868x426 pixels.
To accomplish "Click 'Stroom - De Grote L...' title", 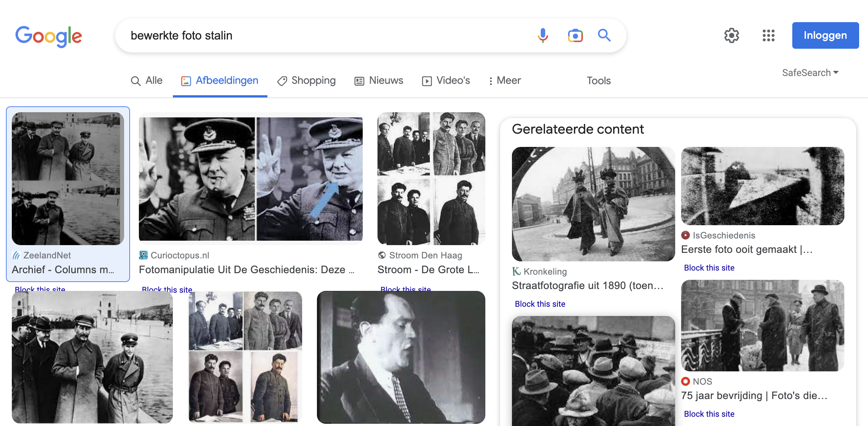I will pyautogui.click(x=428, y=270).
